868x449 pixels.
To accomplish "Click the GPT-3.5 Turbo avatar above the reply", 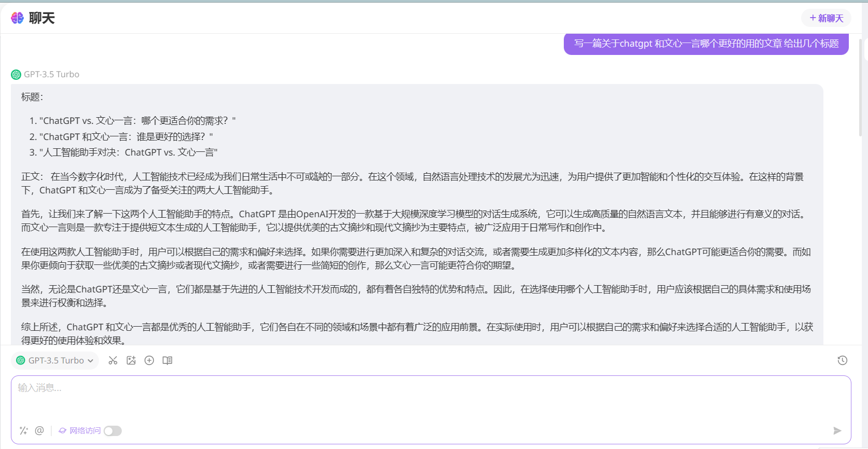I will [16, 75].
